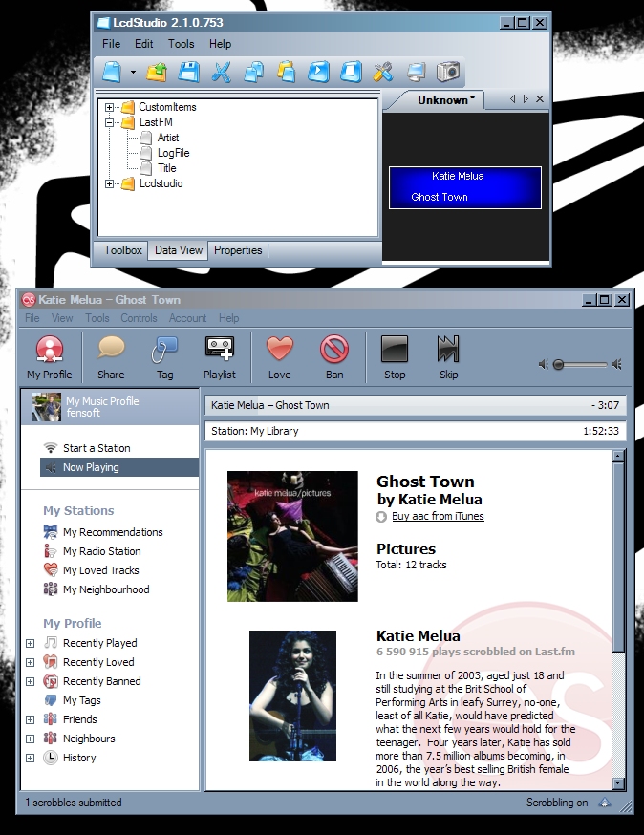
Task: Select Now Playing in sidebar
Action: click(x=119, y=467)
